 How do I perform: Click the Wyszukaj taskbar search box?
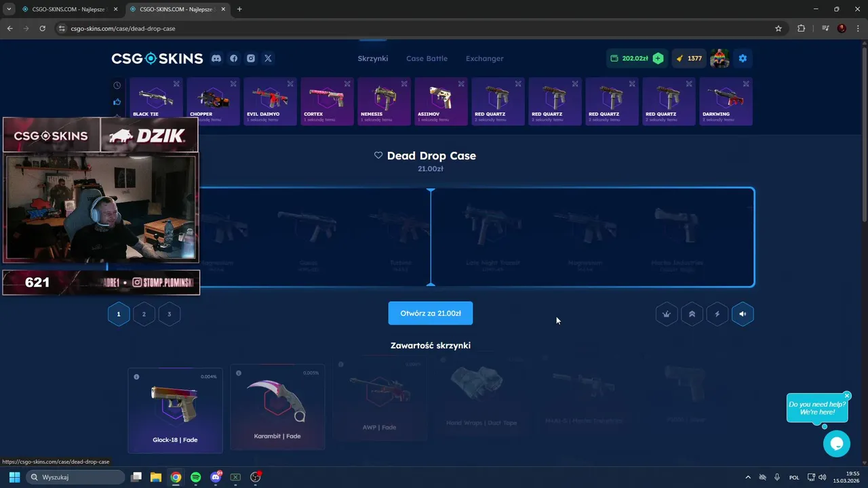coord(76,477)
